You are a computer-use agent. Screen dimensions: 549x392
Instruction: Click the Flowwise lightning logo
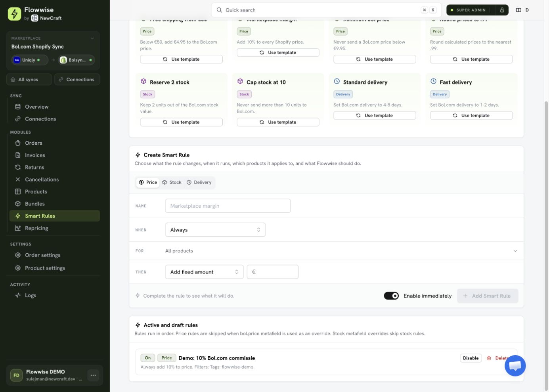point(14,14)
